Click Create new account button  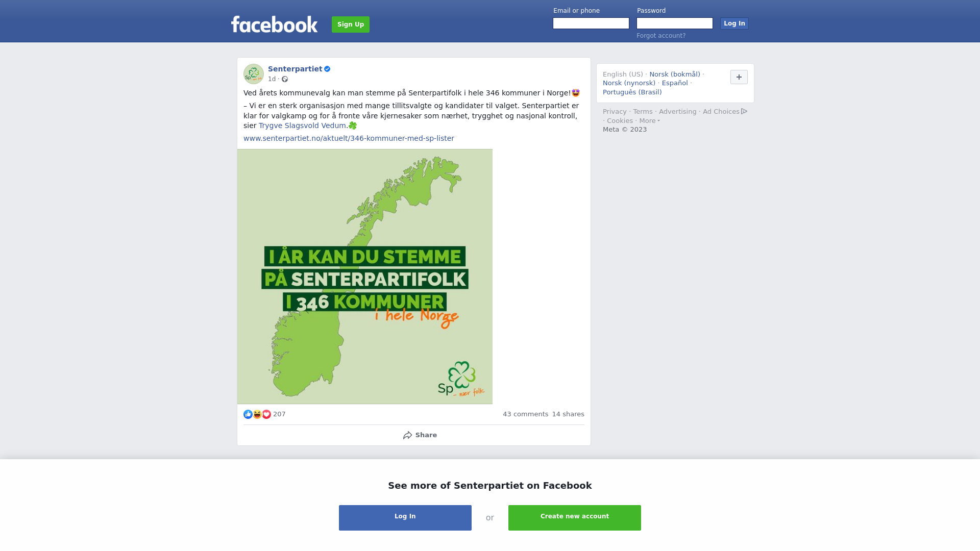point(575,518)
